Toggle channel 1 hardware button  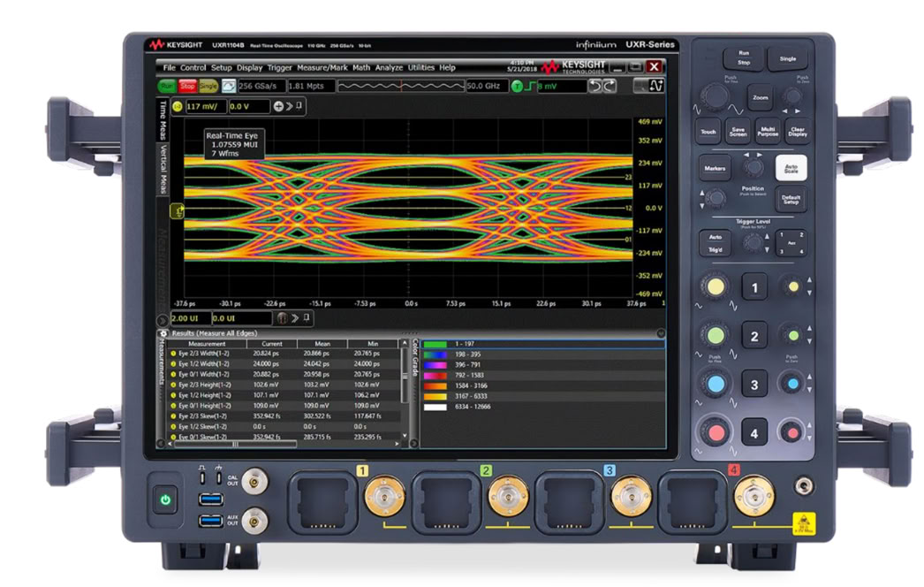[754, 288]
